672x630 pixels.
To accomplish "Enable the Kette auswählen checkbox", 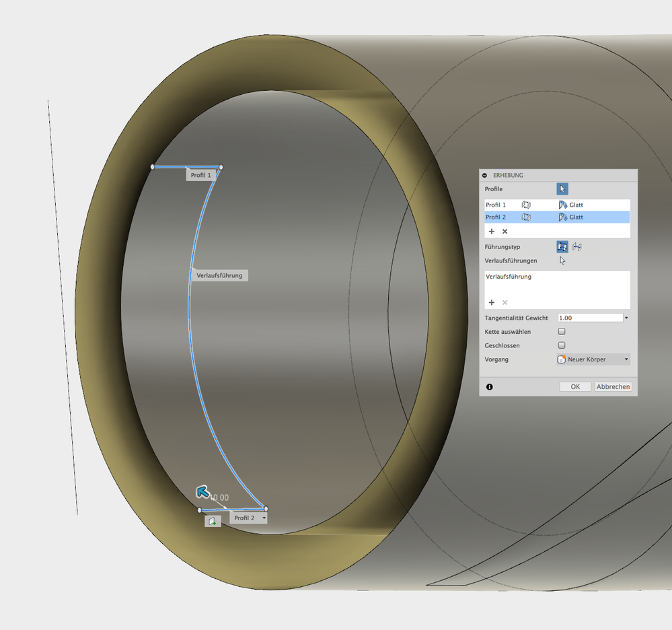I will tap(562, 332).
